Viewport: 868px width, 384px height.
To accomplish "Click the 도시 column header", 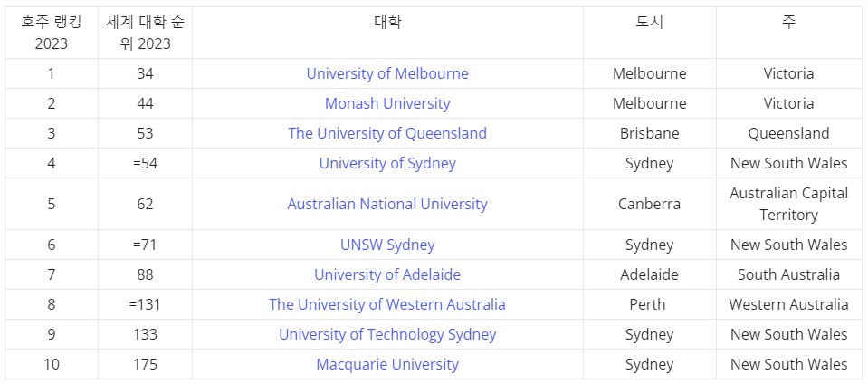I will point(649,22).
